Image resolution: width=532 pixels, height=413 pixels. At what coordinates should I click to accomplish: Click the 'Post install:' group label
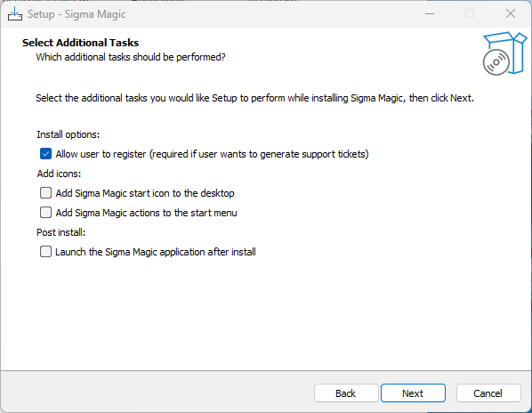(61, 232)
